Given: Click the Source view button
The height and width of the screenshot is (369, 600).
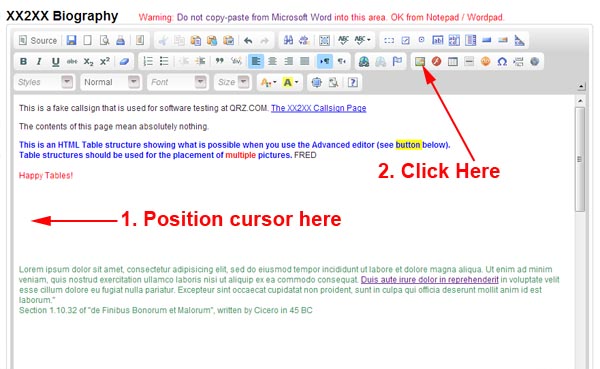Looking at the screenshot, I should [38, 40].
